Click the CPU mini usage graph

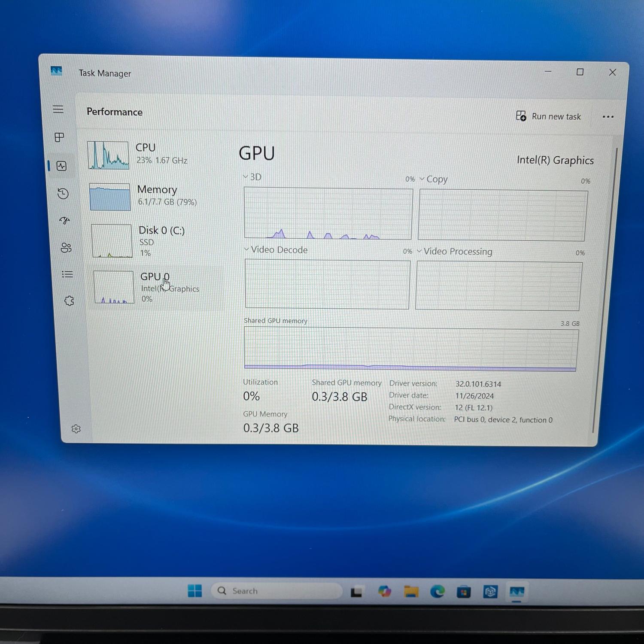[108, 155]
